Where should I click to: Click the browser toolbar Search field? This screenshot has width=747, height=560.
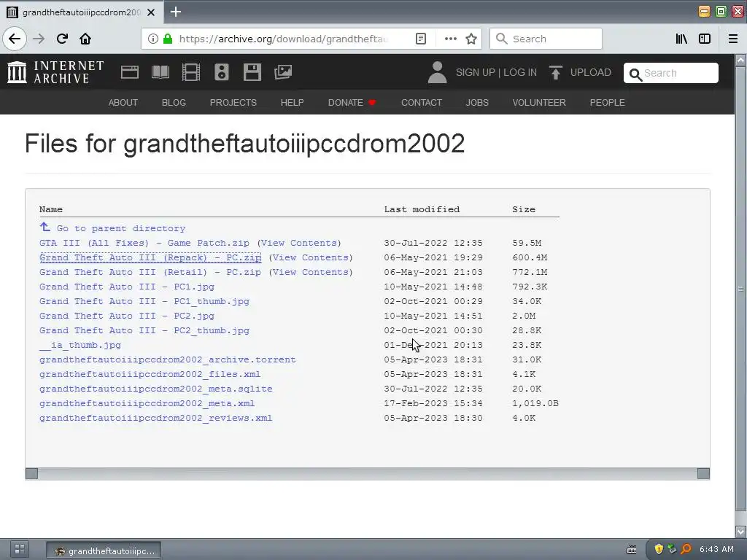tap(546, 39)
